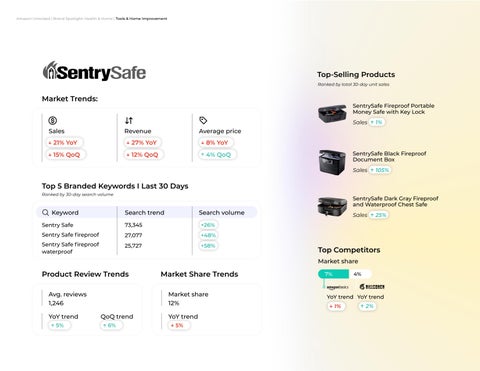Click the up-down arrows Revenue icon
The image size is (480, 371).
pyautogui.click(x=129, y=120)
